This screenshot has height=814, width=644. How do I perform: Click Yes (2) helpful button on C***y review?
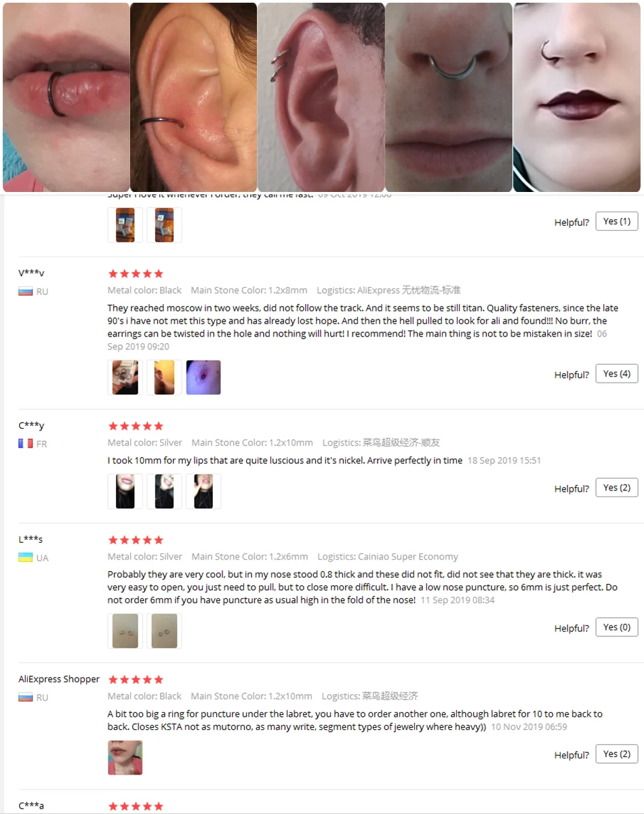(x=617, y=488)
